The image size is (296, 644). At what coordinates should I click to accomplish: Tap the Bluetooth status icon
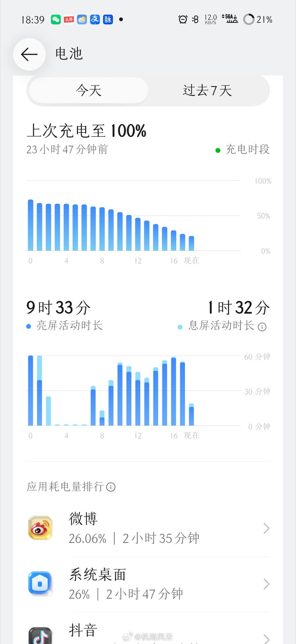point(195,19)
